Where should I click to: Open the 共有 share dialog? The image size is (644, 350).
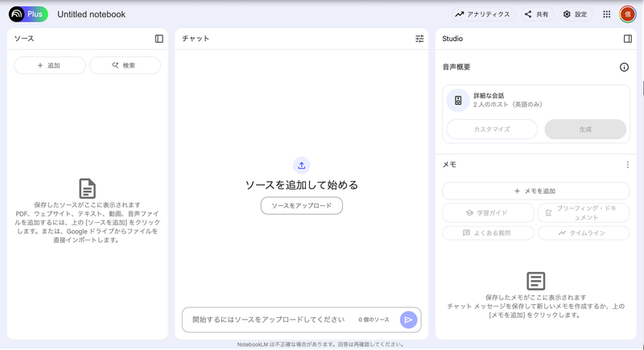click(x=536, y=14)
